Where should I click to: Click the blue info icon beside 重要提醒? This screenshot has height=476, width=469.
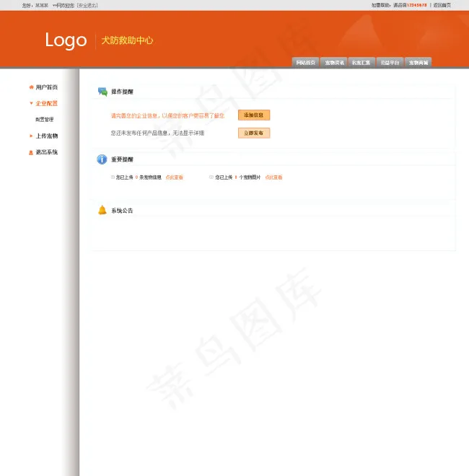pos(102,159)
